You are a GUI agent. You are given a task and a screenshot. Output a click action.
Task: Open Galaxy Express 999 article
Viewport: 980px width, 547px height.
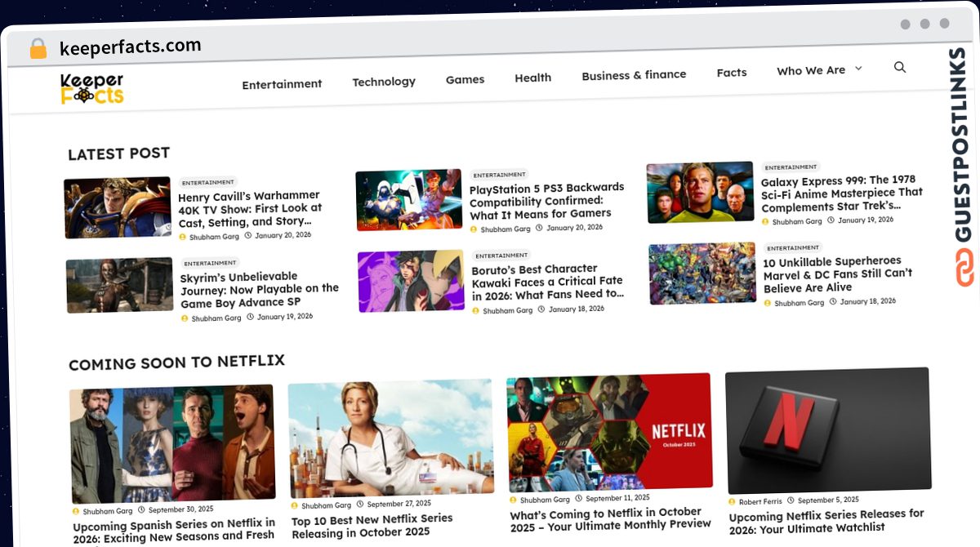coord(841,193)
